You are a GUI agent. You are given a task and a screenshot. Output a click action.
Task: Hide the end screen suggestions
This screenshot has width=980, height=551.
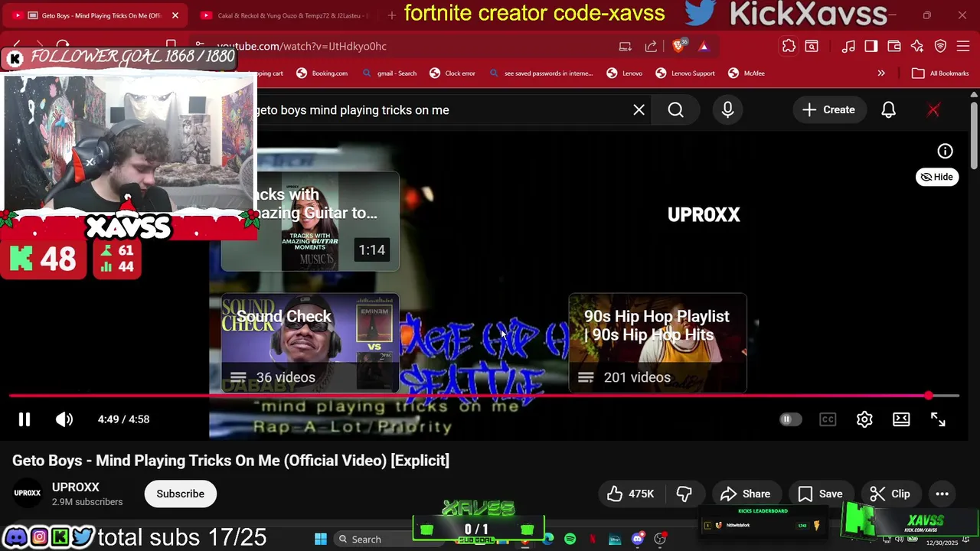click(x=937, y=177)
